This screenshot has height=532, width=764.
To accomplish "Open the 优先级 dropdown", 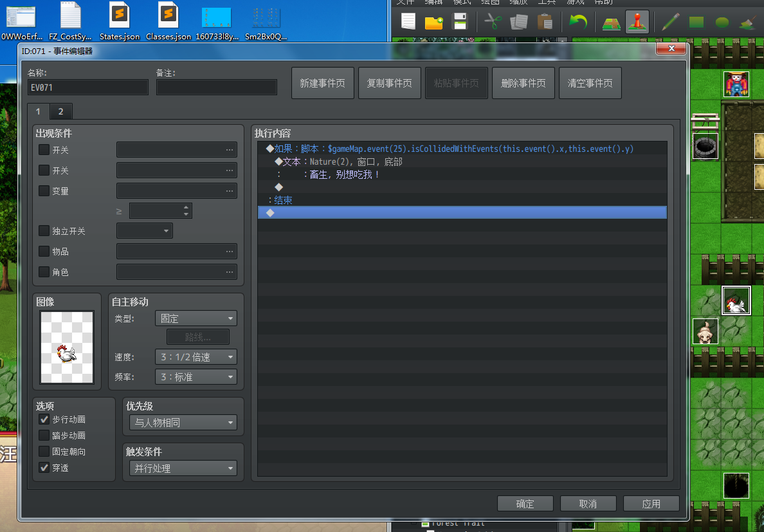I will click(183, 423).
